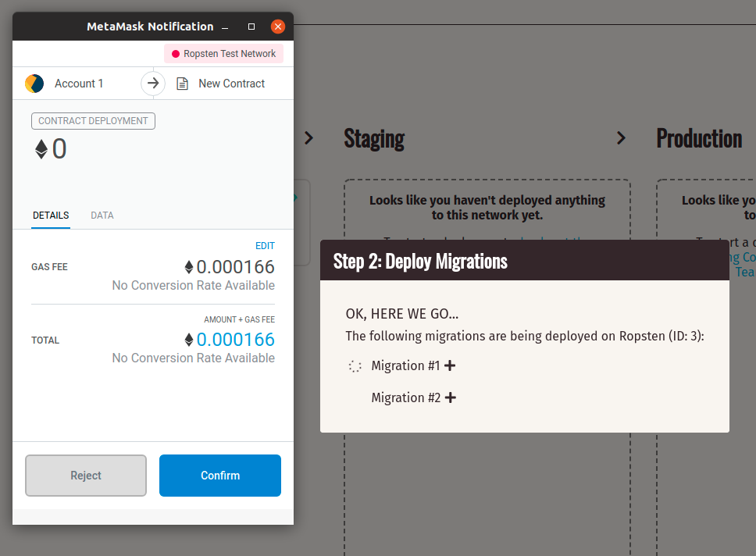Viewport: 756px width, 556px height.
Task: Click the arrow icon between account and contract
Action: point(153,84)
